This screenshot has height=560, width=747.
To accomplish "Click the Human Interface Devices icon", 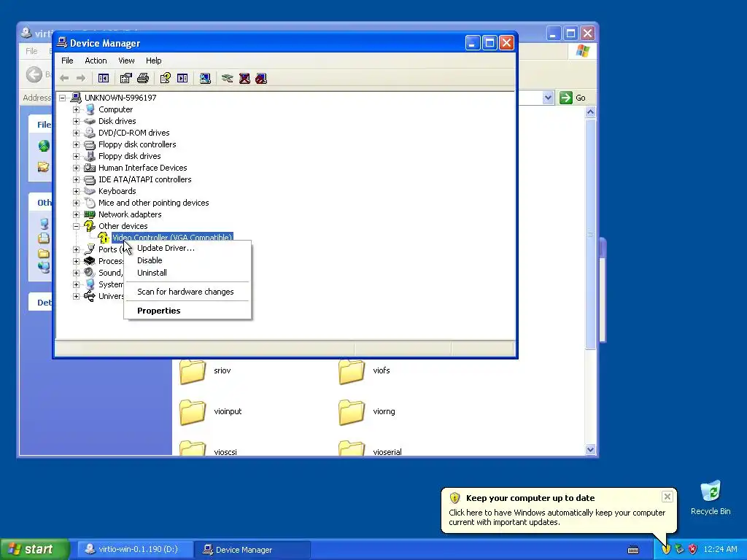I will point(90,168).
